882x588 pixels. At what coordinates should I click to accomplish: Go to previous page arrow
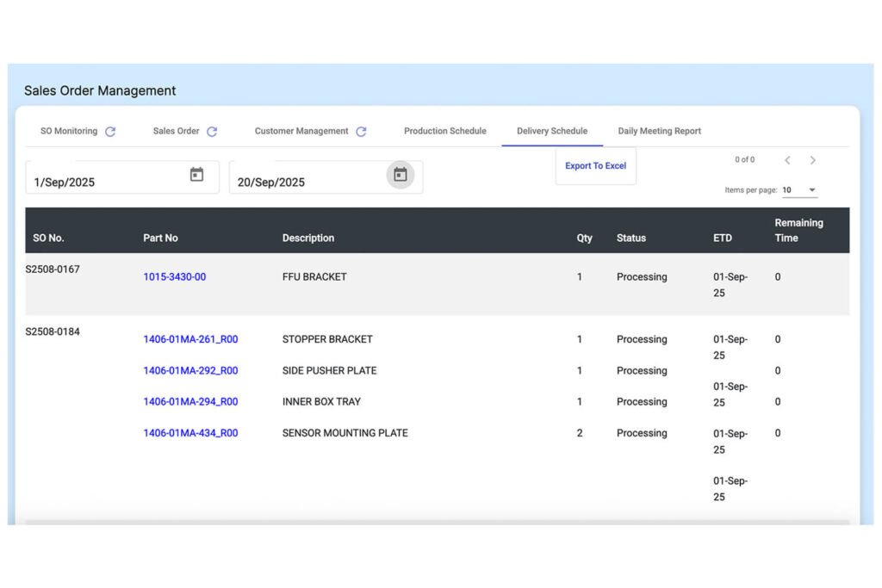[x=787, y=160]
